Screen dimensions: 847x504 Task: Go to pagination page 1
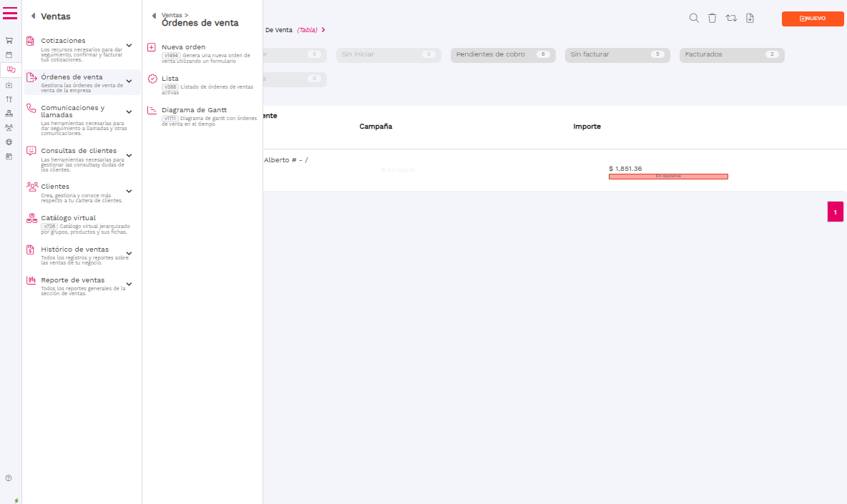835,212
